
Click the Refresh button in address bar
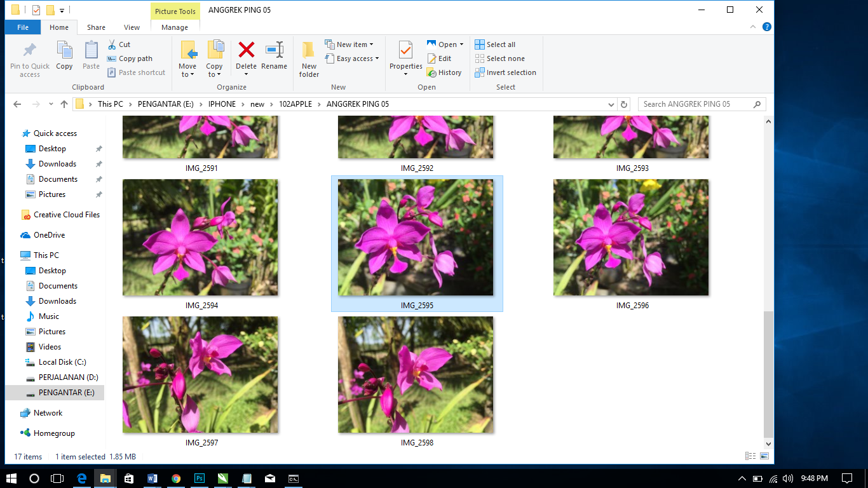pos(624,104)
